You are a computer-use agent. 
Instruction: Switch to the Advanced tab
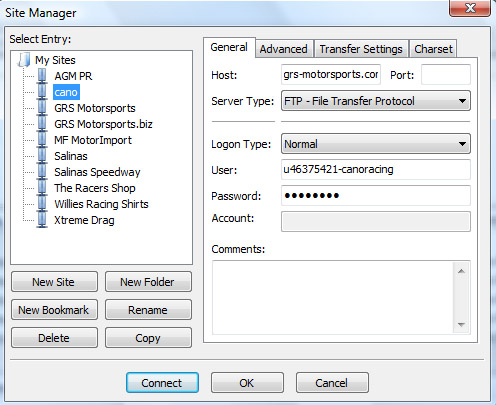[284, 49]
